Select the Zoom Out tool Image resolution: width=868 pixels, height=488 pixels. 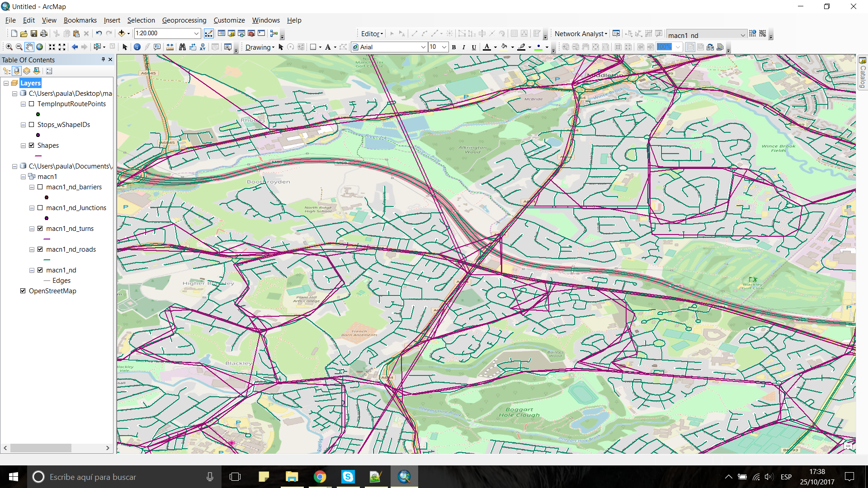click(x=19, y=47)
